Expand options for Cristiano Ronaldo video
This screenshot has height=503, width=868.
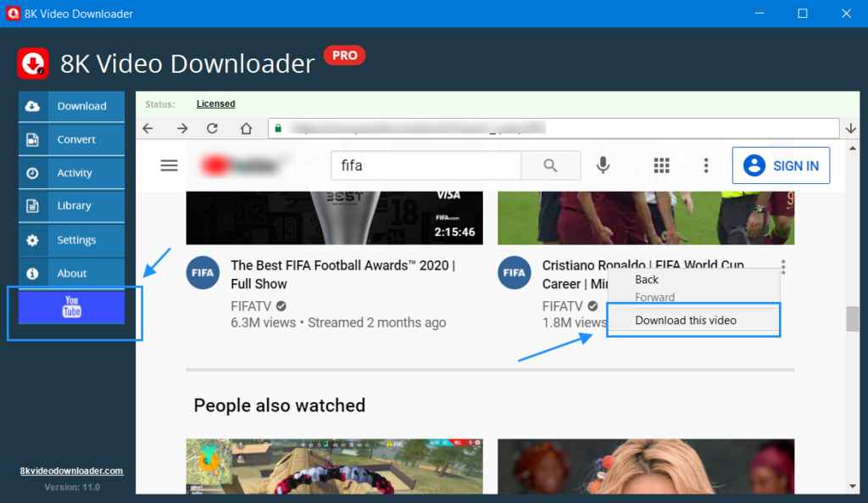[x=783, y=267]
